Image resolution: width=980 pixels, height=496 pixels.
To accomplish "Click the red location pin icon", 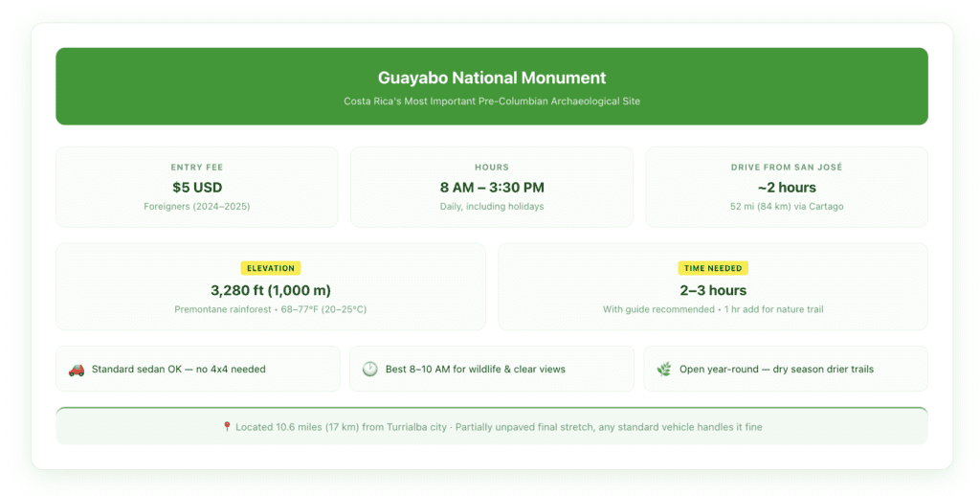I will click(227, 426).
